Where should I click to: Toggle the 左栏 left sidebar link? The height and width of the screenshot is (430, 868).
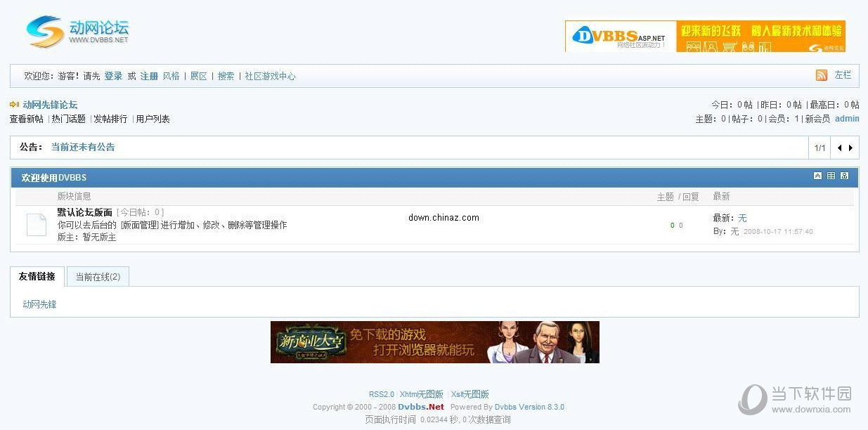[x=843, y=75]
